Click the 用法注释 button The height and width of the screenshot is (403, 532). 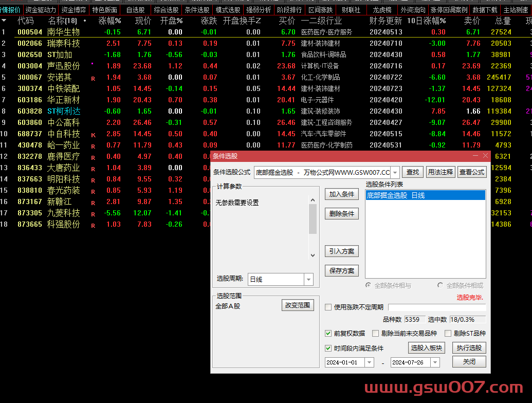pyautogui.click(x=440, y=172)
